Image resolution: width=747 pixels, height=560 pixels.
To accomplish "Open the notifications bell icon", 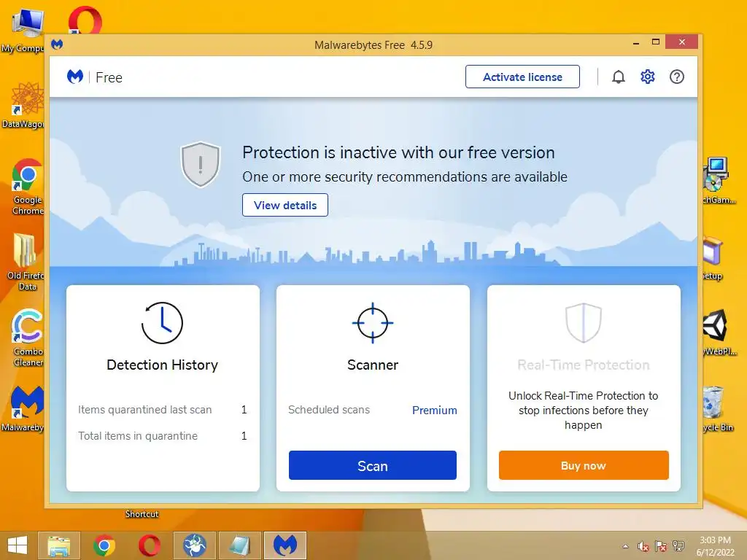I will coord(618,77).
